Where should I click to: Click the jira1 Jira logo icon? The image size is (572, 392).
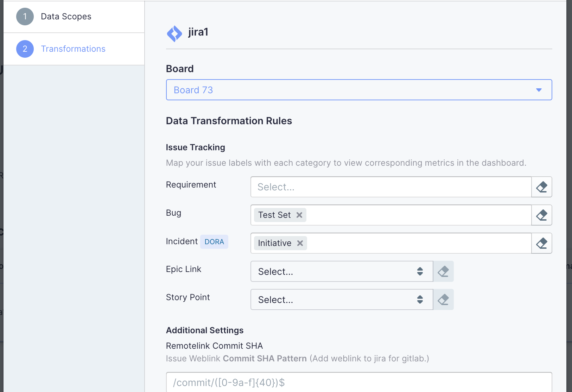pyautogui.click(x=174, y=34)
